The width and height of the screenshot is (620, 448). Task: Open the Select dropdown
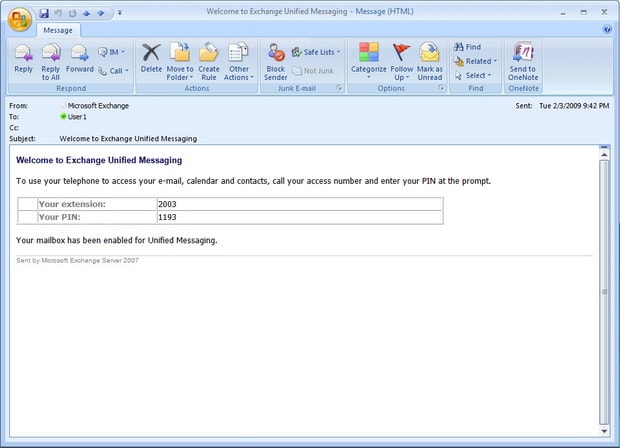tap(473, 75)
